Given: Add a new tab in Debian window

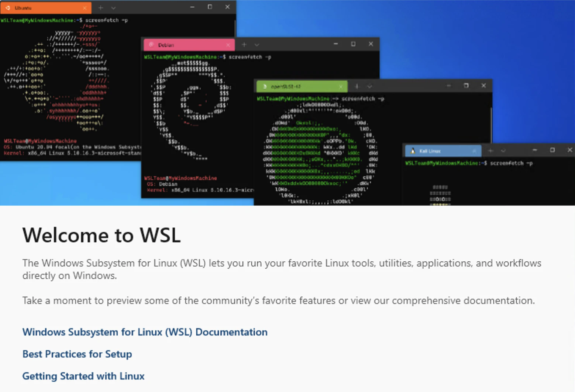Looking at the screenshot, I should [244, 45].
